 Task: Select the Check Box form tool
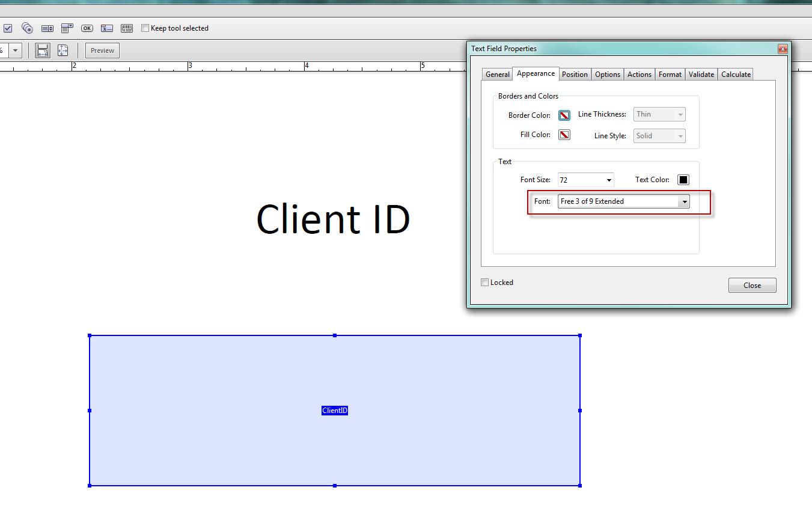(x=8, y=28)
